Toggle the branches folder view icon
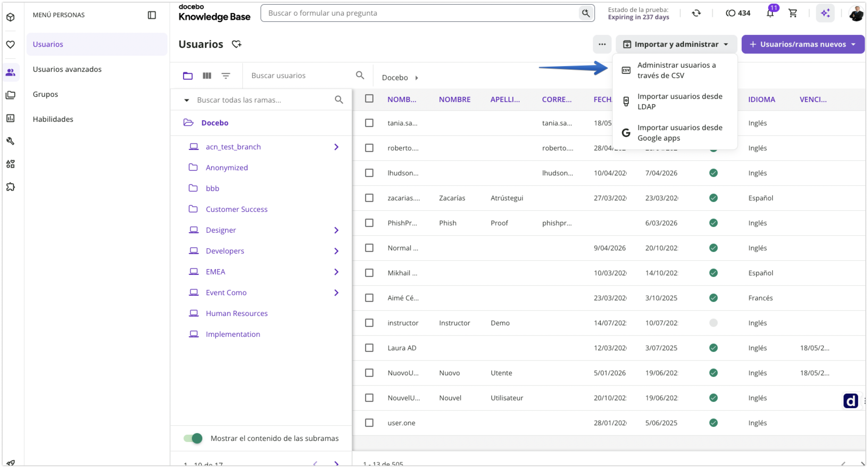 pyautogui.click(x=188, y=75)
